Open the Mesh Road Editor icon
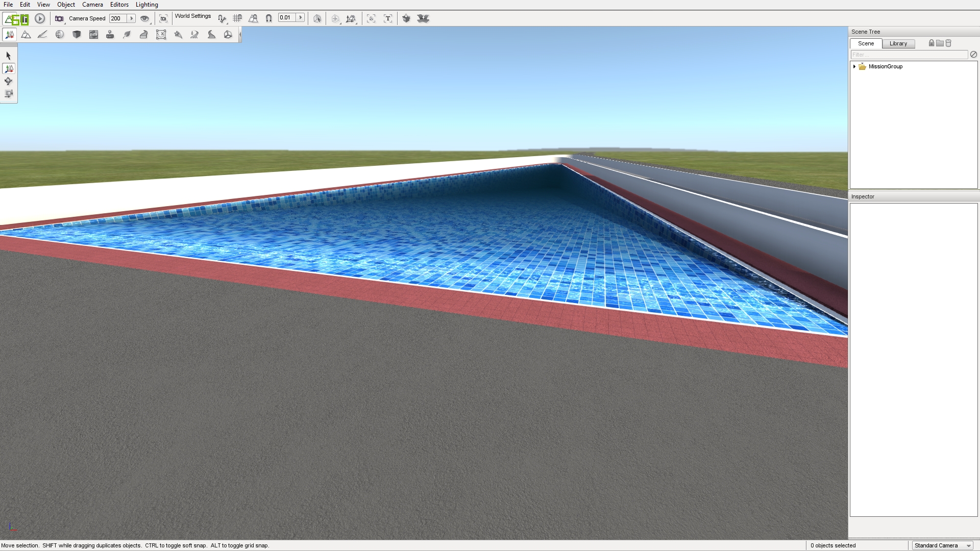This screenshot has height=551, width=980. tap(144, 35)
